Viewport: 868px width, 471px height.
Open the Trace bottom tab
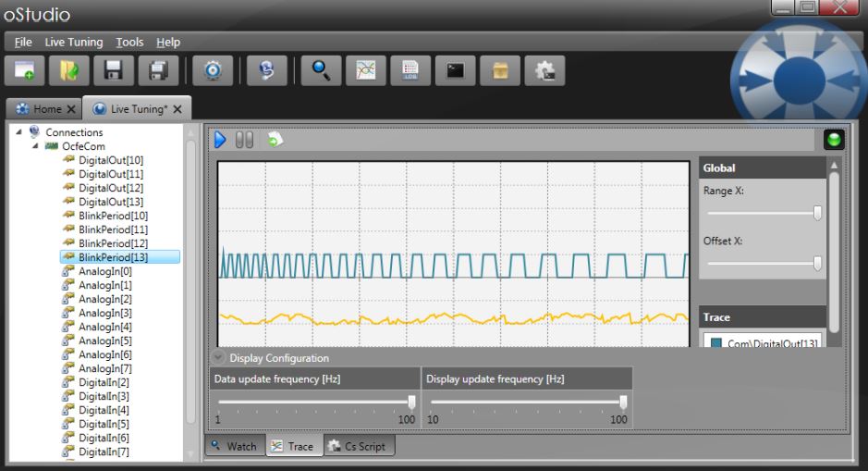click(x=294, y=446)
